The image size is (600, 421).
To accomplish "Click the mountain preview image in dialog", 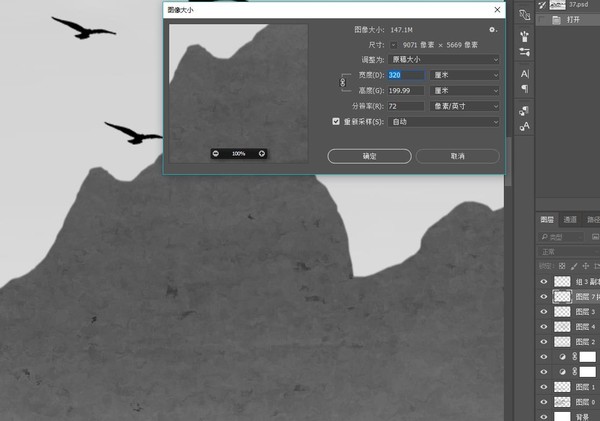I will click(x=238, y=93).
